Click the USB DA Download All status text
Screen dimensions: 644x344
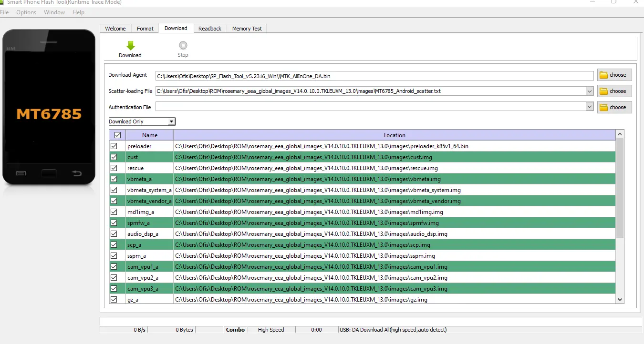[x=393, y=330]
